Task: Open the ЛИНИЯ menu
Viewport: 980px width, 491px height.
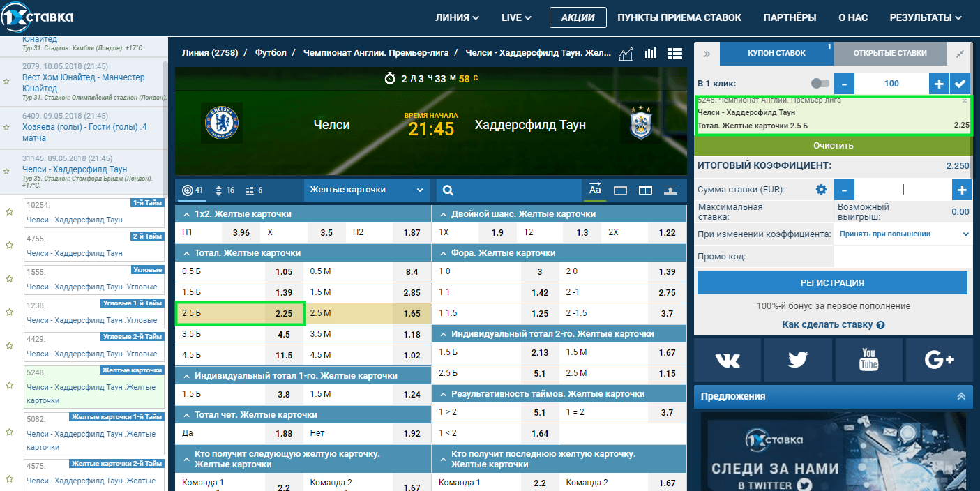Action: 457,17
